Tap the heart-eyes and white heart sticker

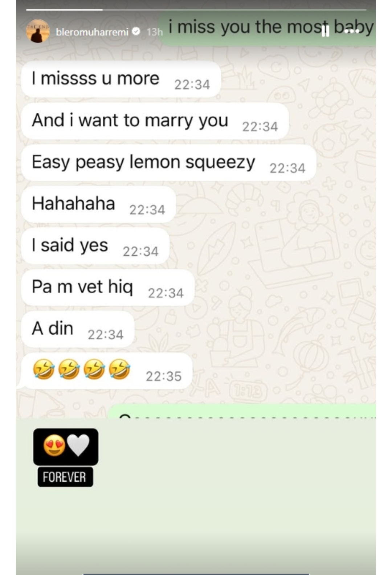[x=66, y=446]
